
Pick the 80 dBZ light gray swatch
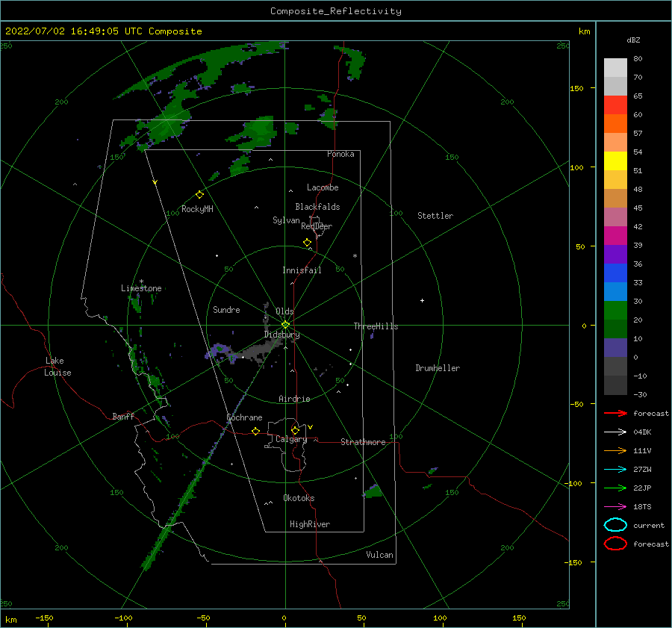(x=615, y=67)
